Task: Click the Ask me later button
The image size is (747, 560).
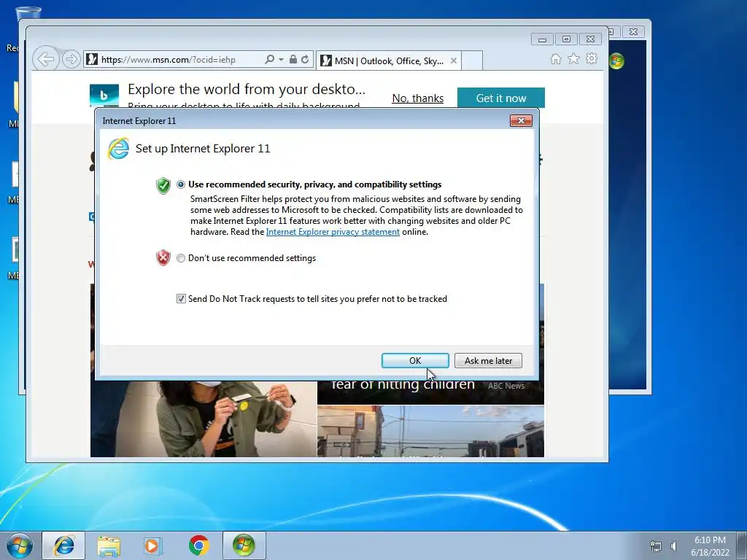Action: 488,360
